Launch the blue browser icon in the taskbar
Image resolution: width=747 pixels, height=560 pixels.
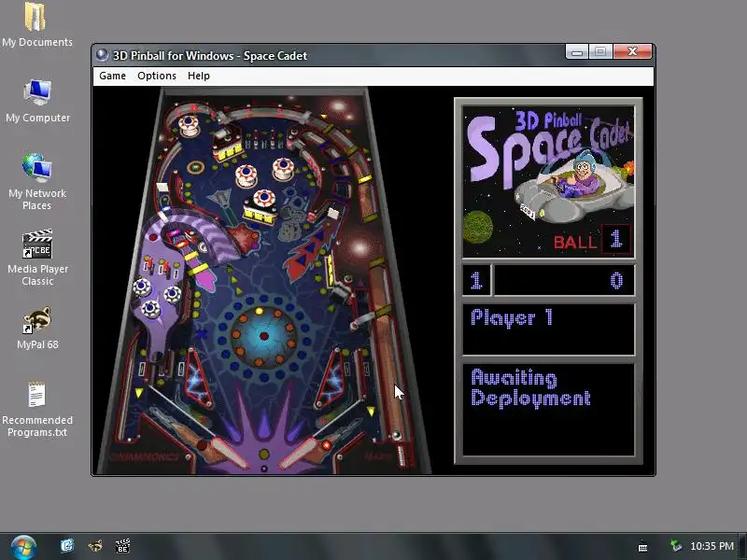tap(67, 546)
